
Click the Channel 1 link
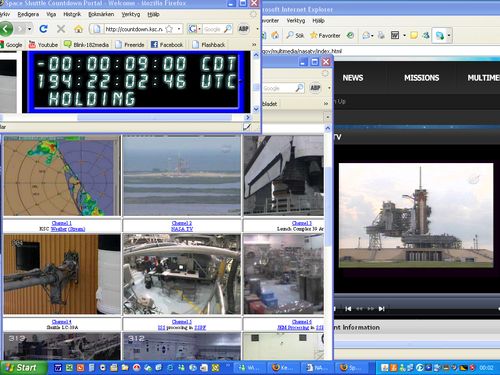tap(62, 223)
